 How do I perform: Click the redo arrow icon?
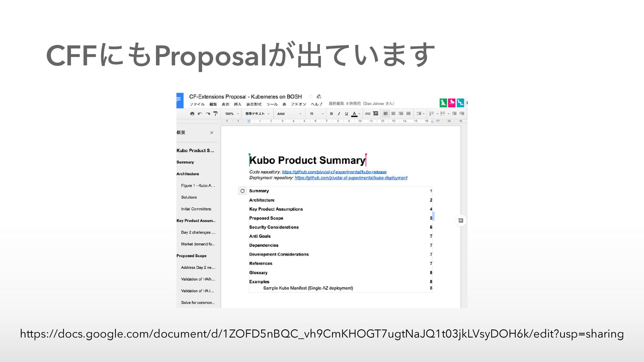[x=208, y=114]
